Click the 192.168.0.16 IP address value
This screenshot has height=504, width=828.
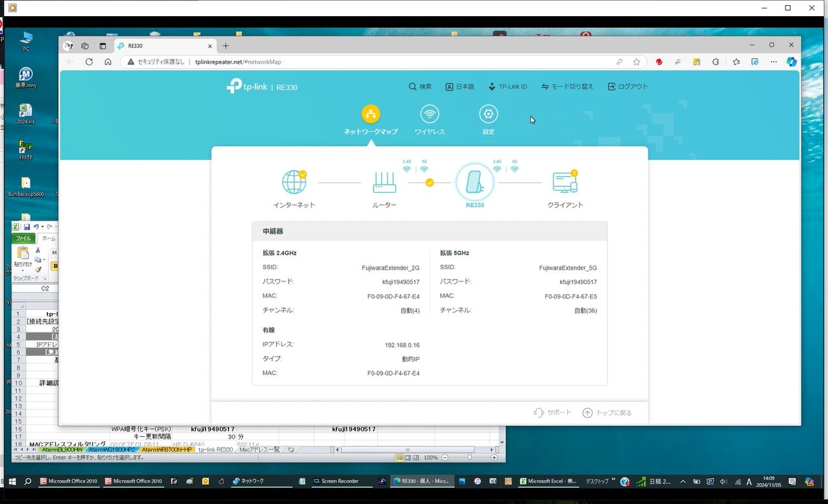[402, 345]
